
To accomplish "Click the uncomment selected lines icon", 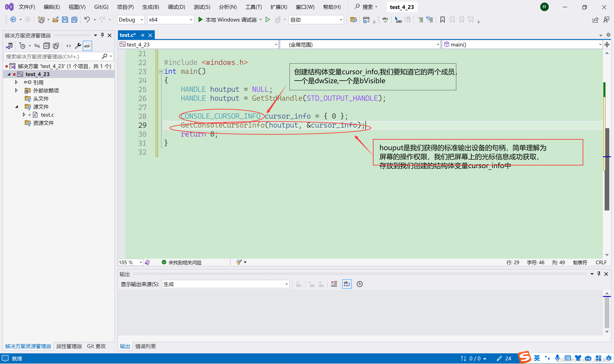I will point(430,20).
